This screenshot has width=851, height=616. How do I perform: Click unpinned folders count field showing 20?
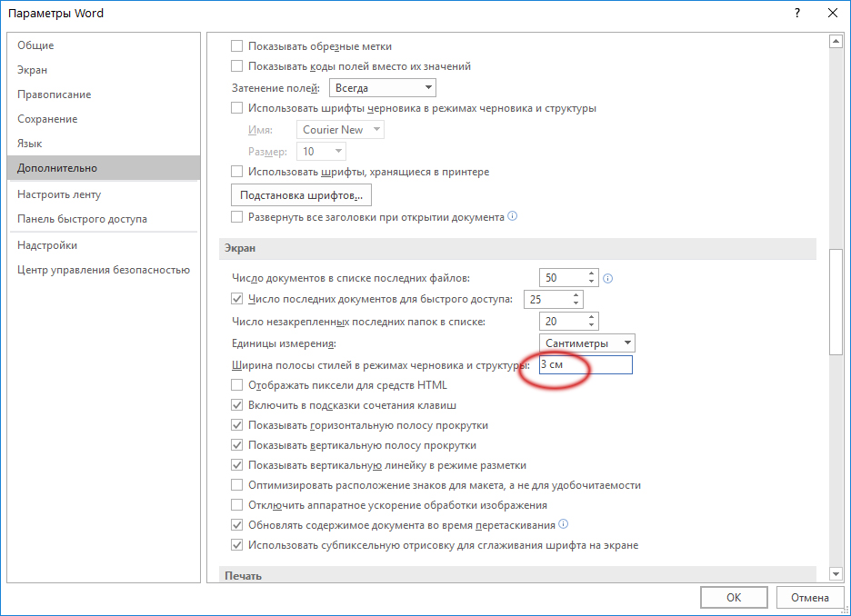click(x=563, y=321)
